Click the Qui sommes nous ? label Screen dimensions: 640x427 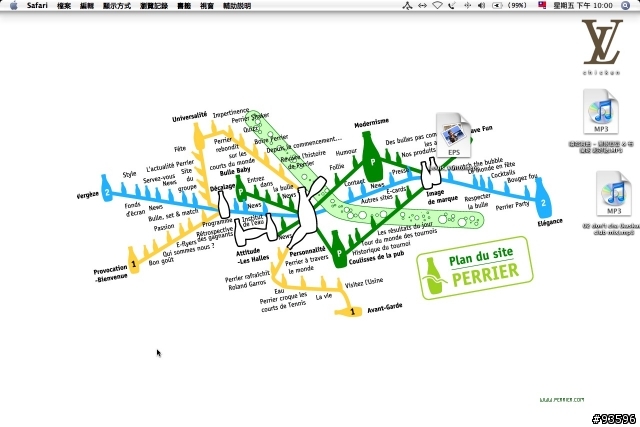point(188,250)
